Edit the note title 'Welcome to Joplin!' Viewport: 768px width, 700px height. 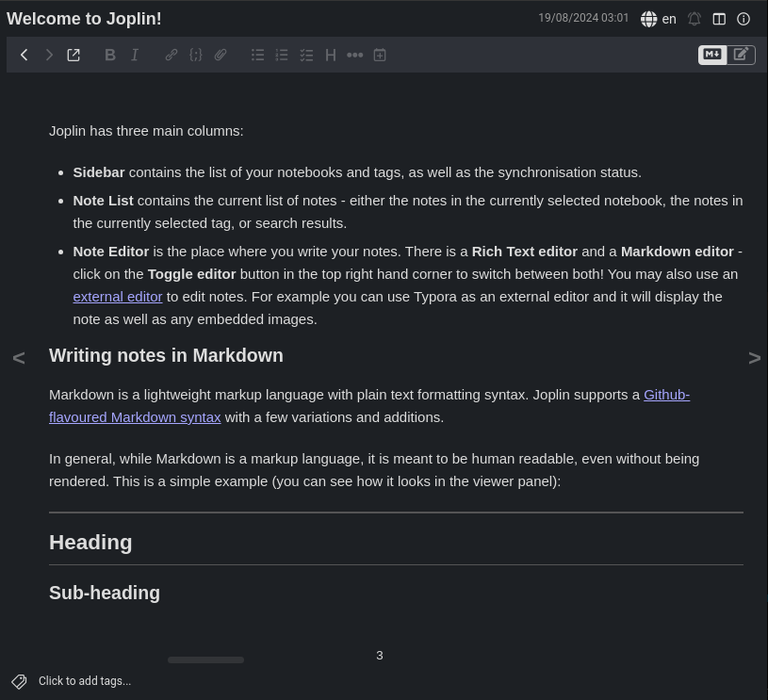click(84, 19)
